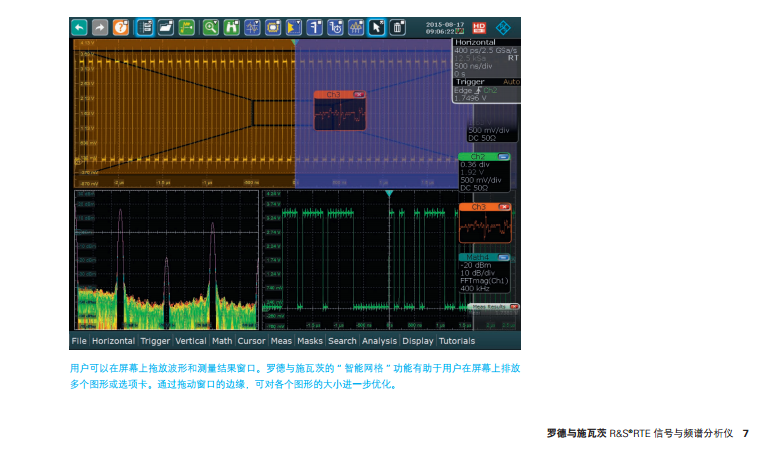Click the green autoset waveform icon
This screenshot has width=783, height=459.
(x=187, y=27)
